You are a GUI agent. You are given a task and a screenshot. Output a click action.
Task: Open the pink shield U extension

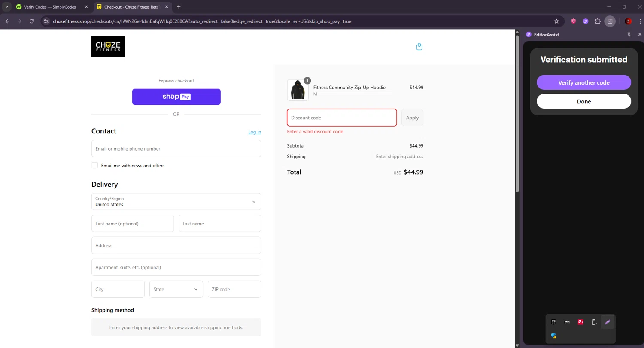pos(574,21)
